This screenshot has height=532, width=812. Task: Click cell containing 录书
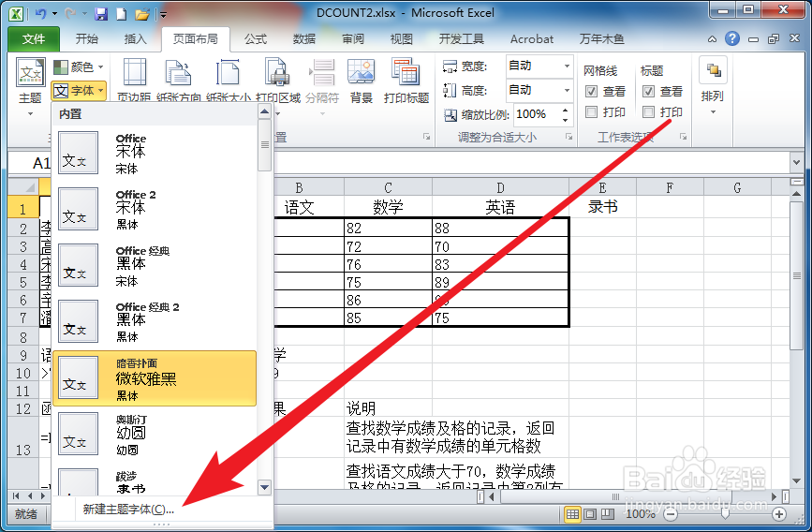pyautogui.click(x=603, y=207)
